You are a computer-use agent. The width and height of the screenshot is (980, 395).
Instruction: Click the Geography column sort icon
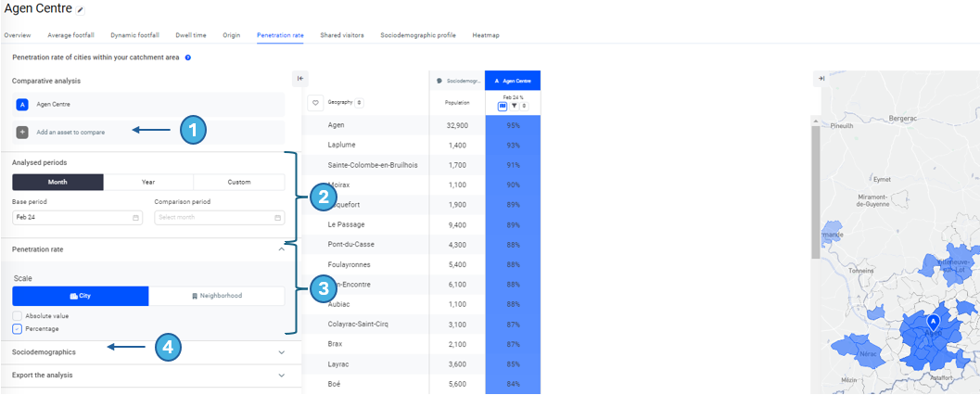[x=360, y=103]
